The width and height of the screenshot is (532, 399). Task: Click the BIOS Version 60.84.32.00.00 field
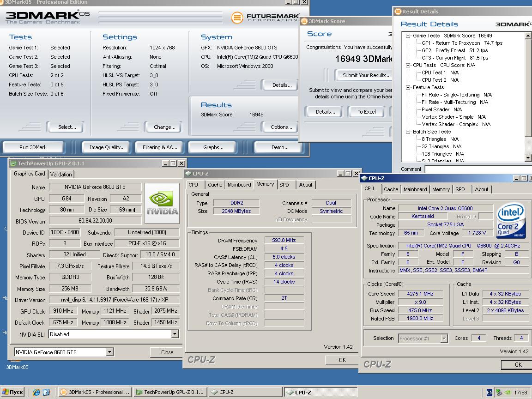tap(95, 221)
